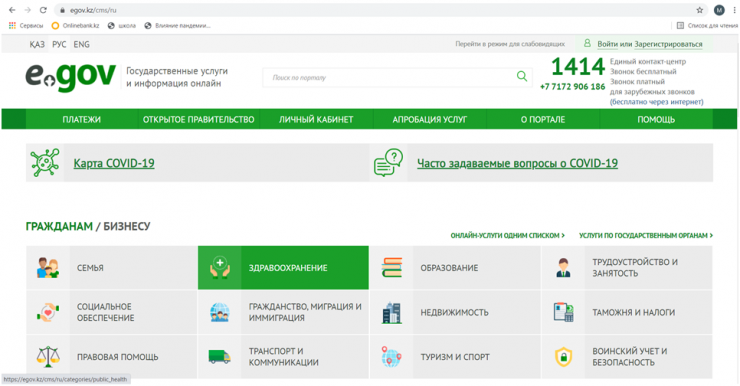Open ОНЛАЙН-УСЛУГИ ОДНИМ СПИСКОМ link
This screenshot has width=740, height=386.
[x=507, y=235]
